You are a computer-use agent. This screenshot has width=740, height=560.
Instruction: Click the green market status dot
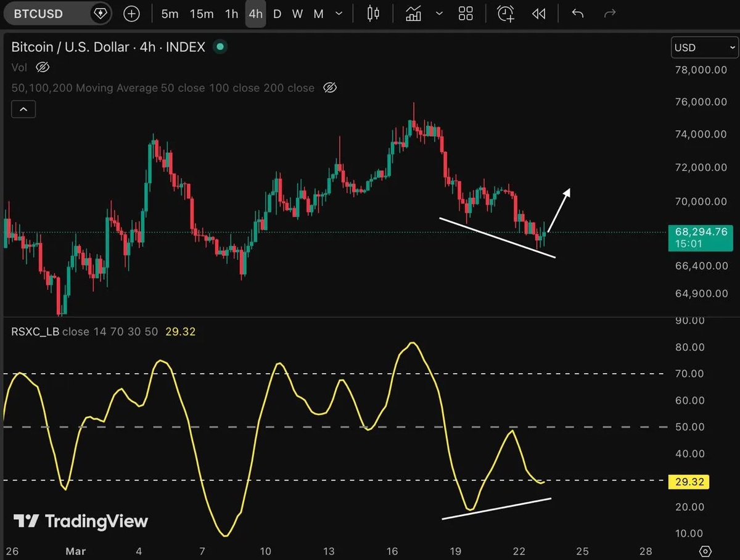point(220,46)
